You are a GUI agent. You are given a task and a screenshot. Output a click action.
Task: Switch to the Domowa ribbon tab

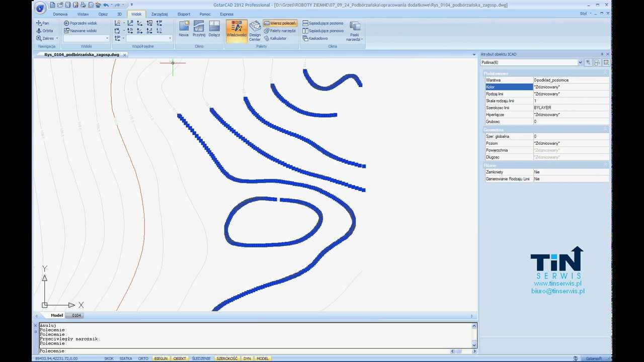(x=60, y=14)
